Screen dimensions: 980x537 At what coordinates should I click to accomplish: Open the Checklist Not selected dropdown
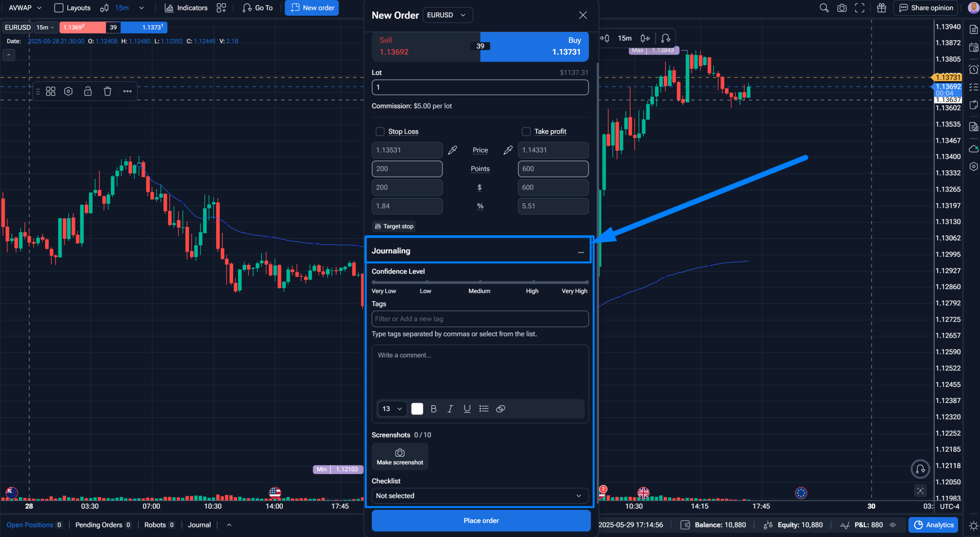[x=480, y=496]
